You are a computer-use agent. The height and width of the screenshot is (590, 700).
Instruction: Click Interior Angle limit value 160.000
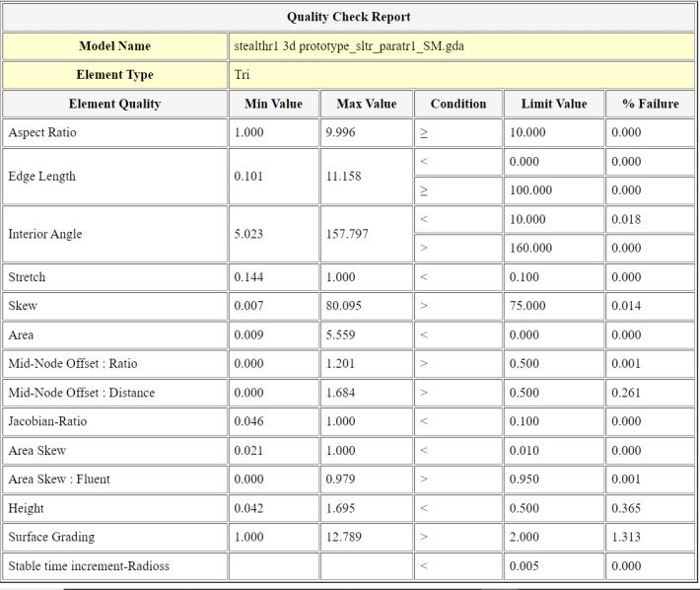(x=530, y=248)
